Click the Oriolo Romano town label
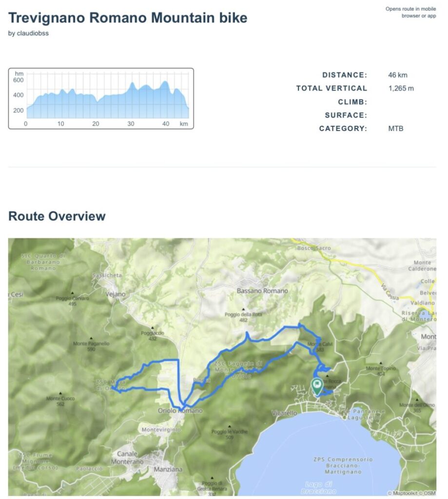This screenshot has height=499, width=448. (180, 411)
